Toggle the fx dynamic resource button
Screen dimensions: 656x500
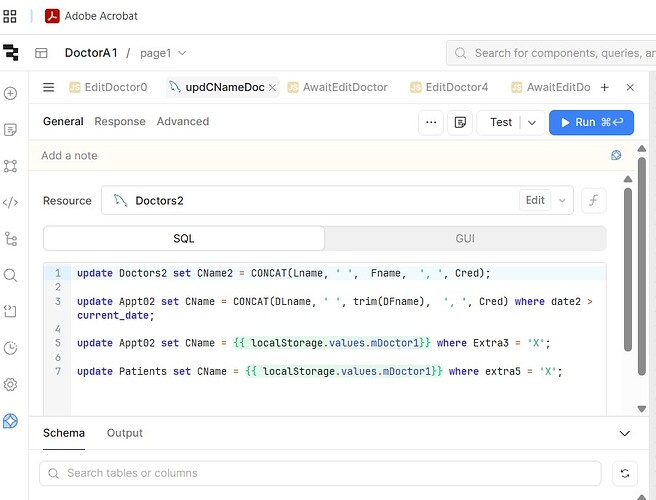pos(594,200)
